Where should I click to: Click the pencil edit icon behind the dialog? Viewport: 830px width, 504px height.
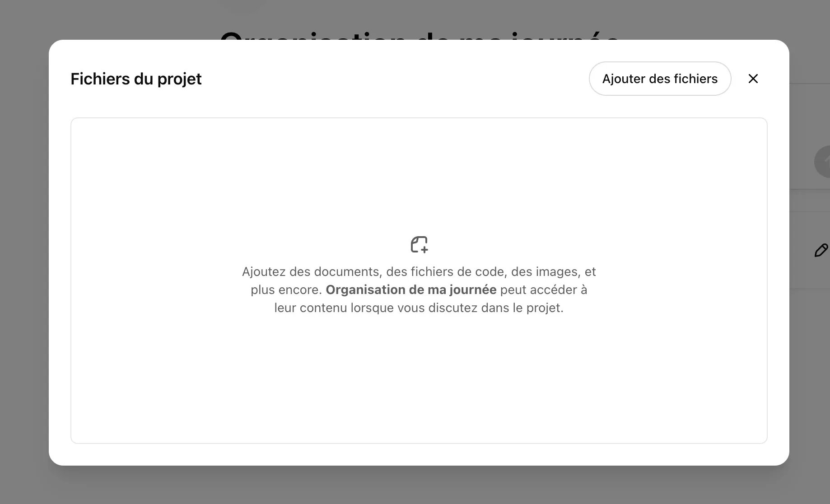point(821,250)
